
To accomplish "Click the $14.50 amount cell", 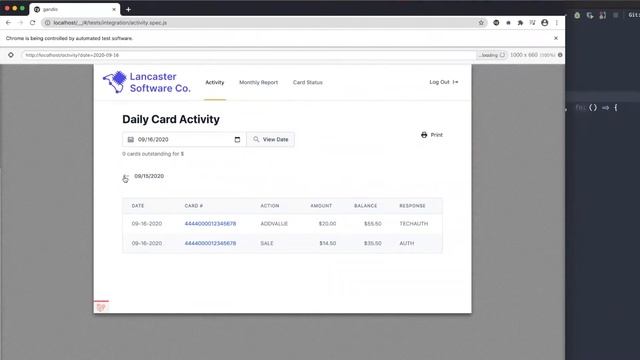I will 327,243.
